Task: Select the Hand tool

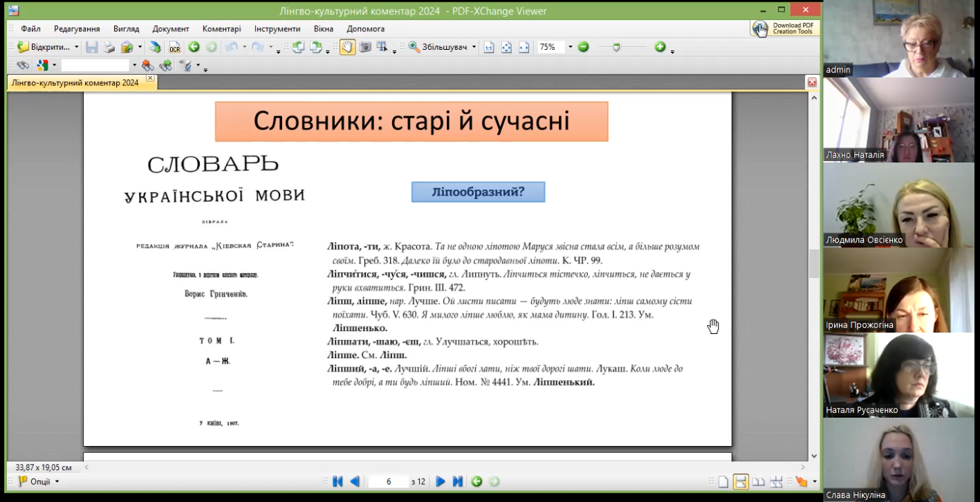Action: click(347, 47)
